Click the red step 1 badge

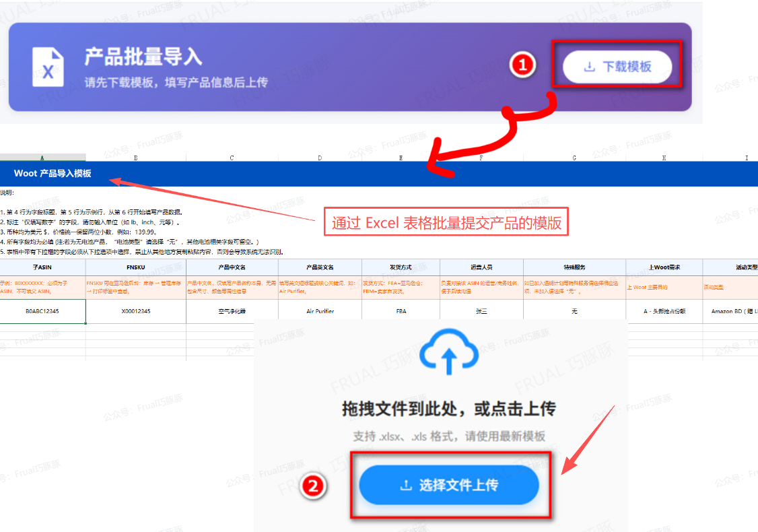(x=523, y=65)
